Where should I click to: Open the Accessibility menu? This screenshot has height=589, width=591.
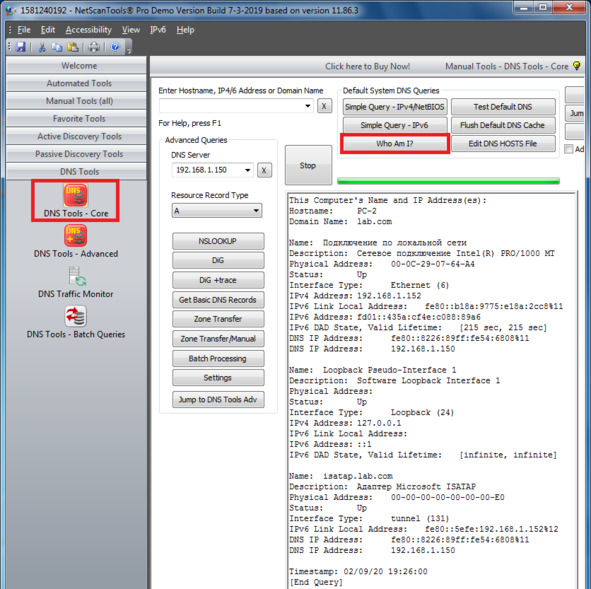[89, 30]
